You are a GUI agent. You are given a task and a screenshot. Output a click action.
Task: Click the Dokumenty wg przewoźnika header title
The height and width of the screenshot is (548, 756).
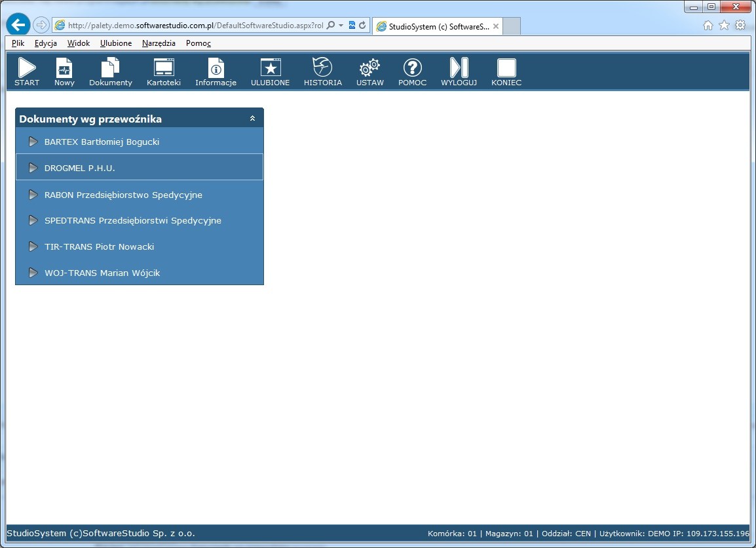(90, 119)
